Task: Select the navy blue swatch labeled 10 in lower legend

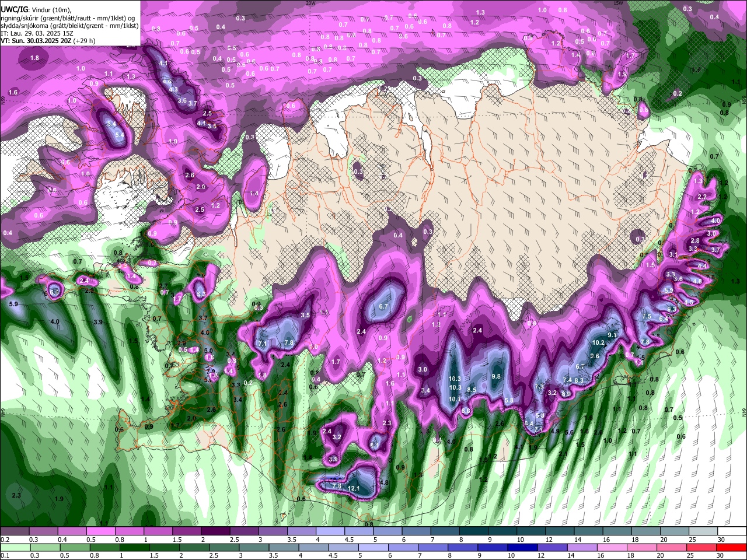Action: tap(522, 548)
